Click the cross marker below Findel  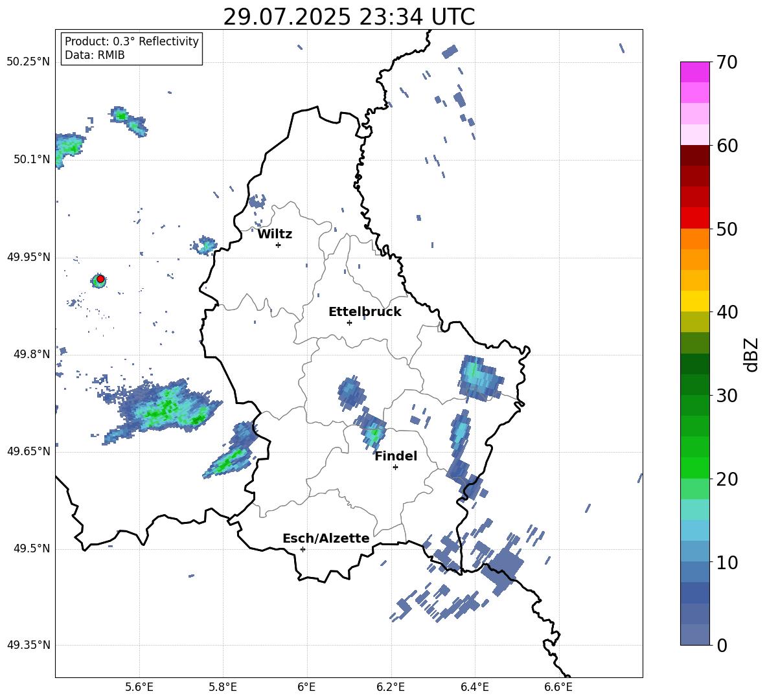[x=395, y=468]
